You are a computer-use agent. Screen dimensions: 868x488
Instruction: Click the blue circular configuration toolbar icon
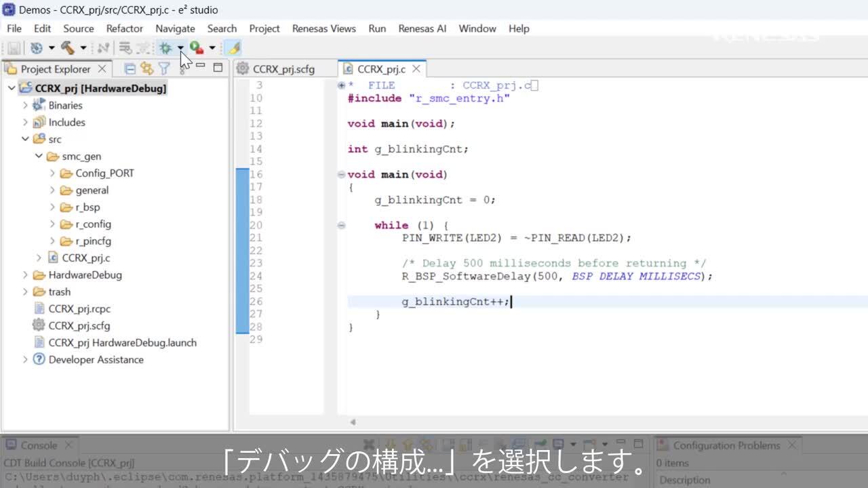37,48
